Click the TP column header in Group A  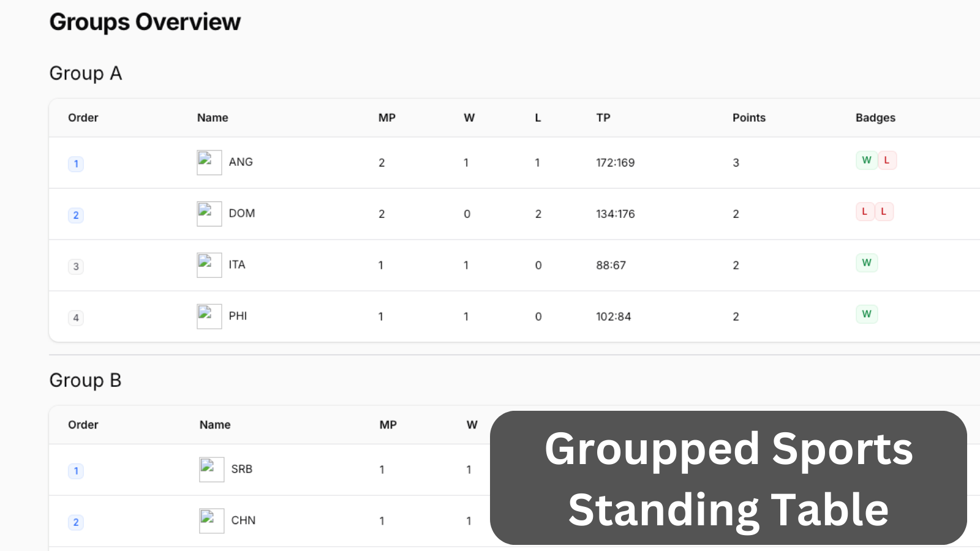click(x=603, y=118)
